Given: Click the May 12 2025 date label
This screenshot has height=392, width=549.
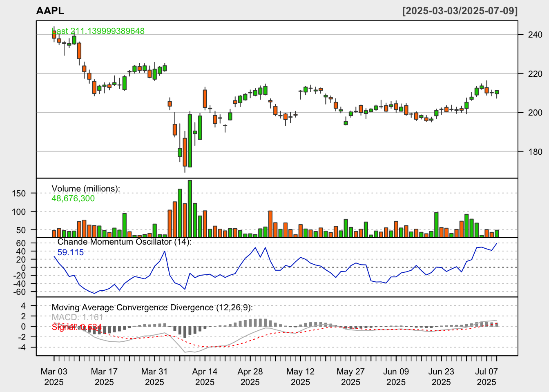Looking at the screenshot, I should (300, 377).
